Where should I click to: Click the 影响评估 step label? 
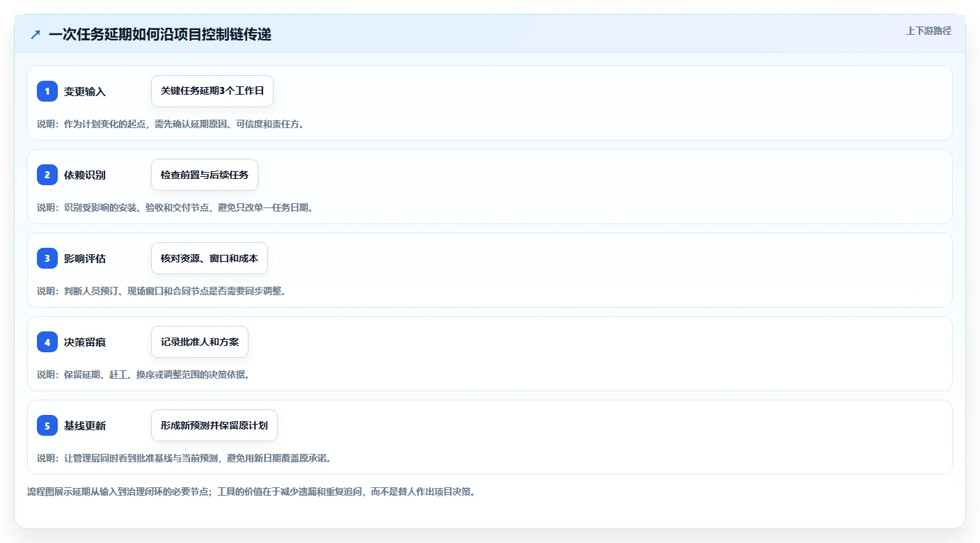(x=85, y=258)
